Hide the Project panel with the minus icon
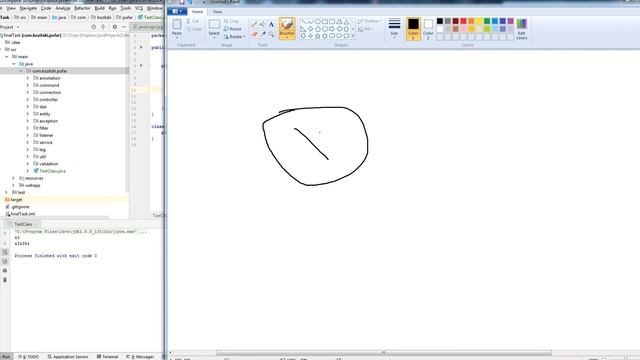Screen dimensions: 640x360 click(124, 27)
